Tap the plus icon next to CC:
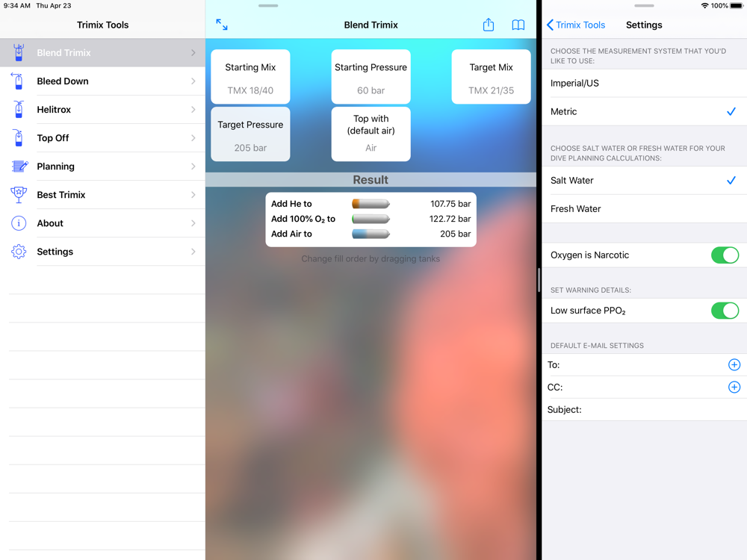This screenshot has width=747, height=560. coord(734,387)
